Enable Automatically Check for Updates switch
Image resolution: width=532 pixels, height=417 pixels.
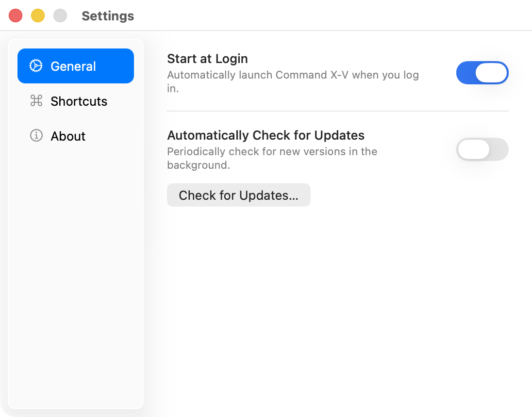click(x=482, y=149)
